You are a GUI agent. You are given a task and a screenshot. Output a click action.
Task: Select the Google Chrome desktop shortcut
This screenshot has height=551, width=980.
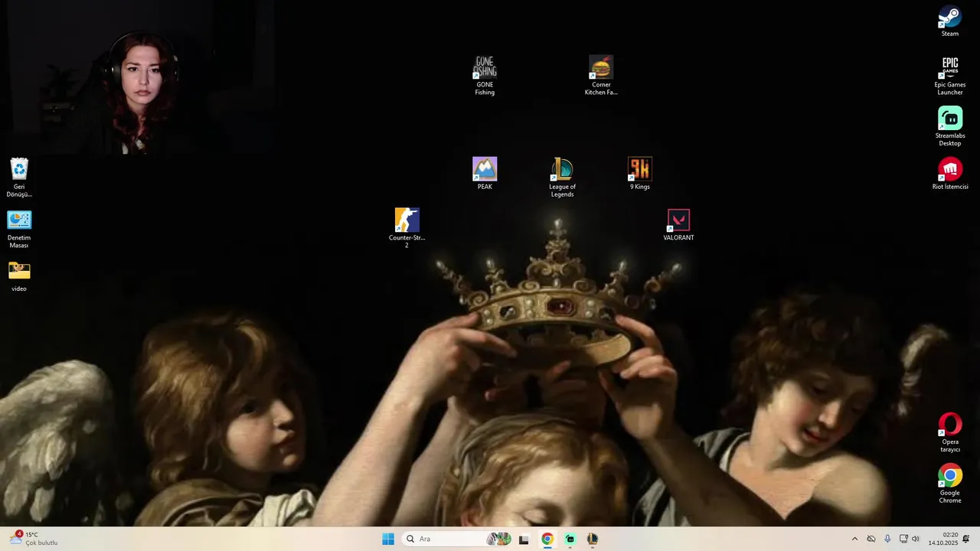[x=950, y=484]
